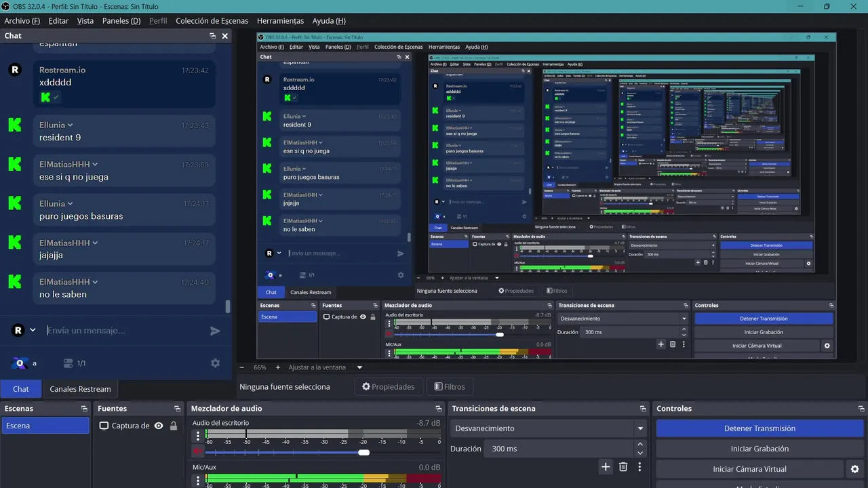868x488 pixels.
Task: Open the Colección de Escenas menu
Action: (212, 21)
